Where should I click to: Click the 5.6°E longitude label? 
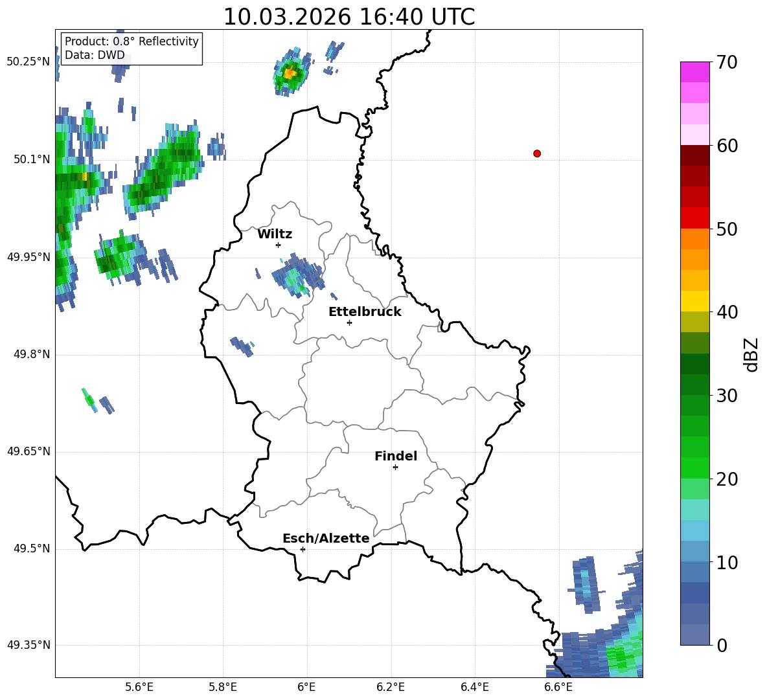pyautogui.click(x=139, y=688)
